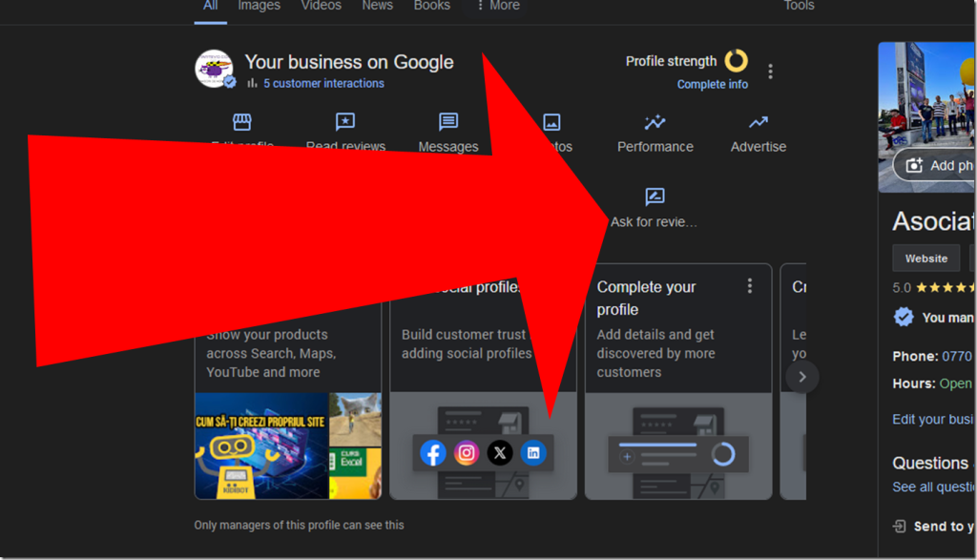
Task: Click the Send to your phone link
Action: coord(944,527)
